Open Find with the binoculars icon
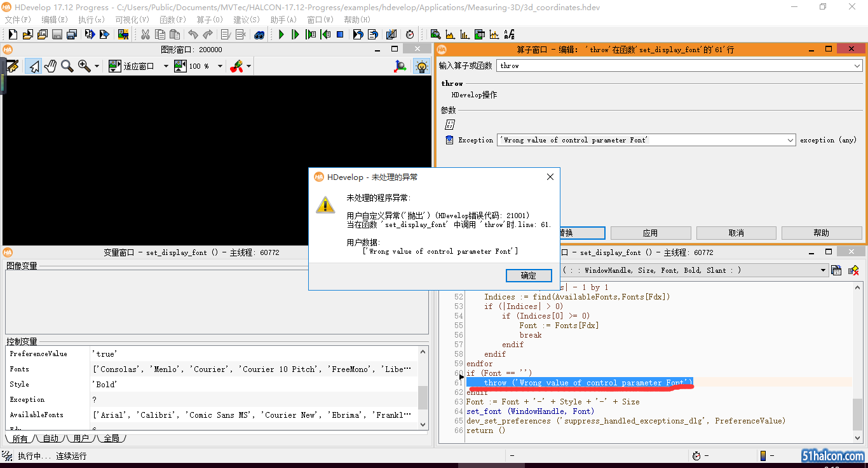The image size is (868, 468). click(259, 34)
